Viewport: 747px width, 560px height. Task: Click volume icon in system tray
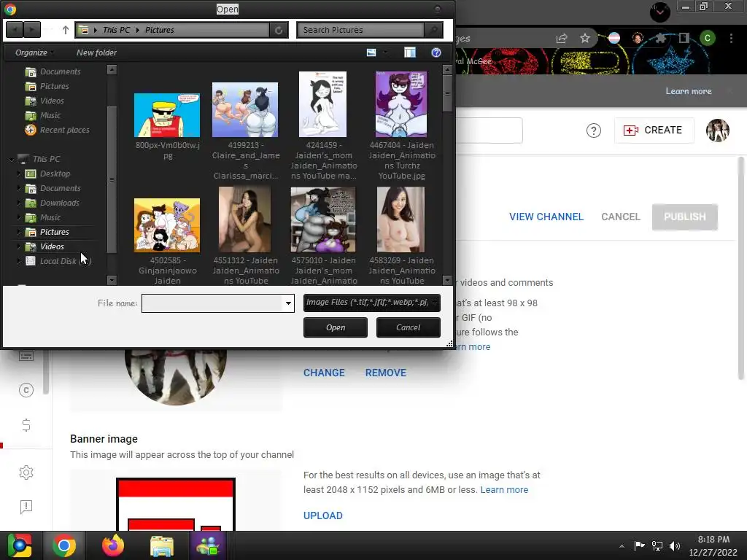(675, 546)
